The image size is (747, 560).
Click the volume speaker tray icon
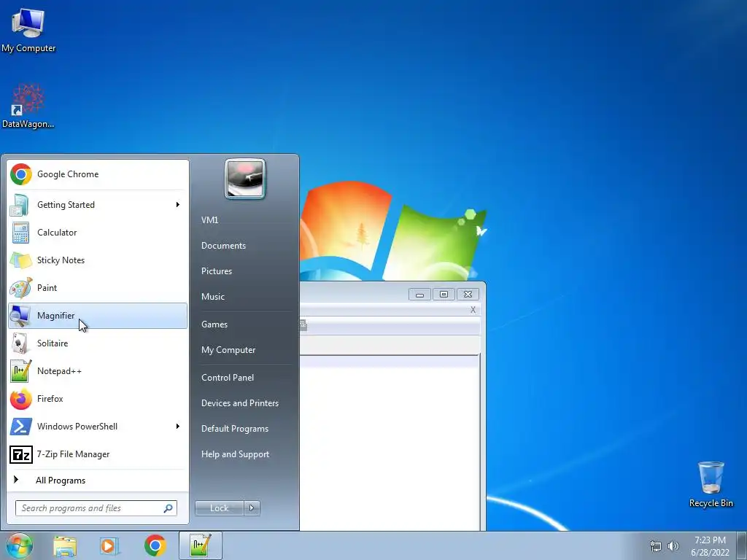pyautogui.click(x=673, y=546)
